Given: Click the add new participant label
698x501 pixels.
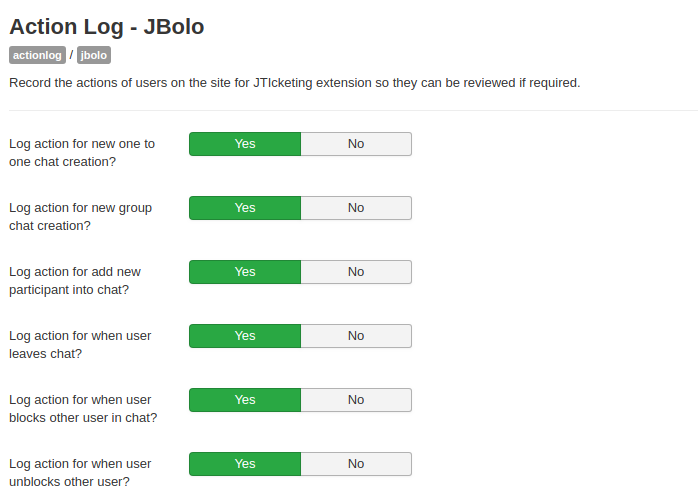Looking at the screenshot, I should (75, 280).
